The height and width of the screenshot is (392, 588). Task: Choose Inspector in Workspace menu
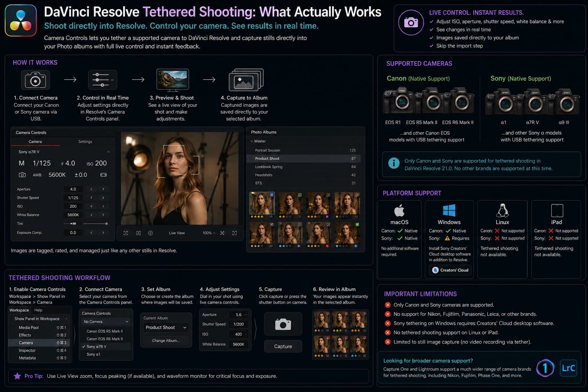40,350
